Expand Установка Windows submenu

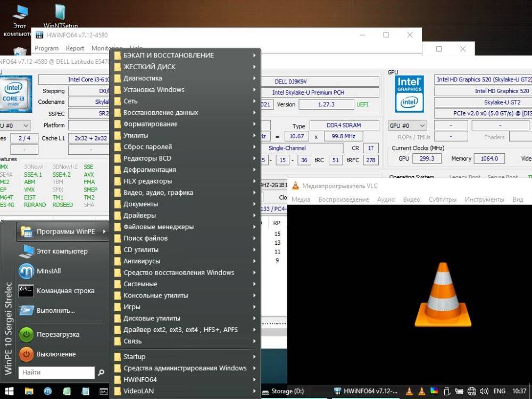click(185, 90)
